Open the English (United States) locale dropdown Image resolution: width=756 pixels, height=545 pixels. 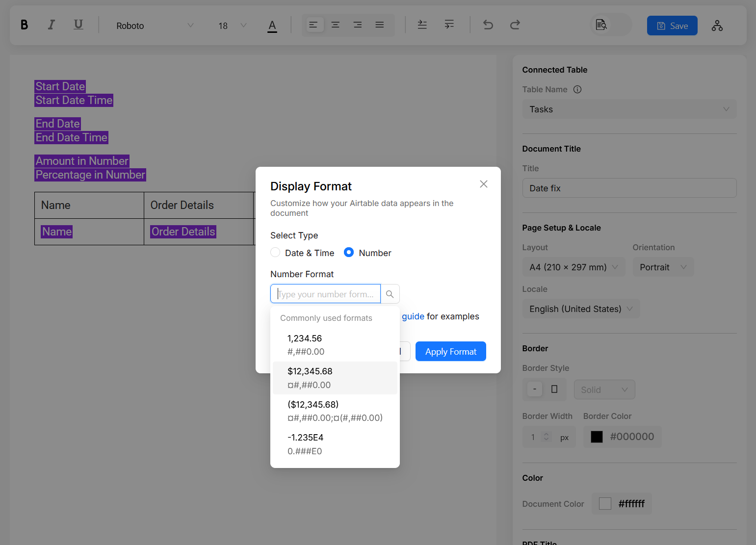coord(580,309)
